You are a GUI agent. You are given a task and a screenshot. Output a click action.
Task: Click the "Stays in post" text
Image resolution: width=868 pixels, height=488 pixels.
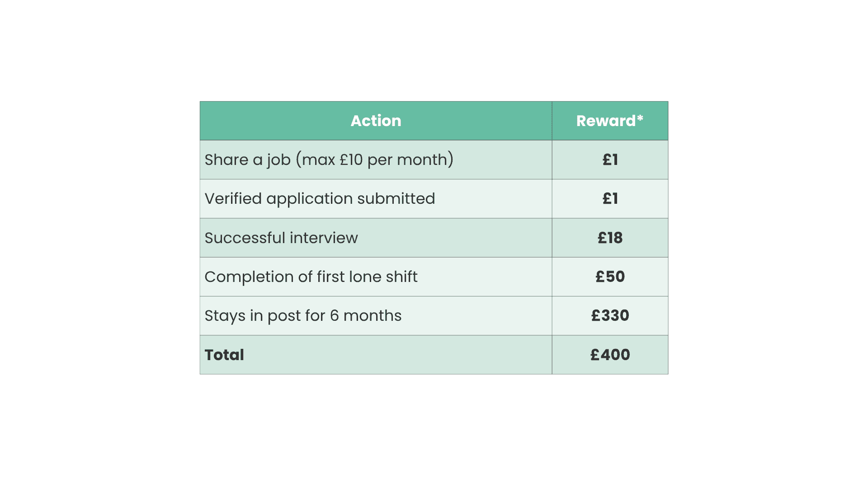(264, 316)
